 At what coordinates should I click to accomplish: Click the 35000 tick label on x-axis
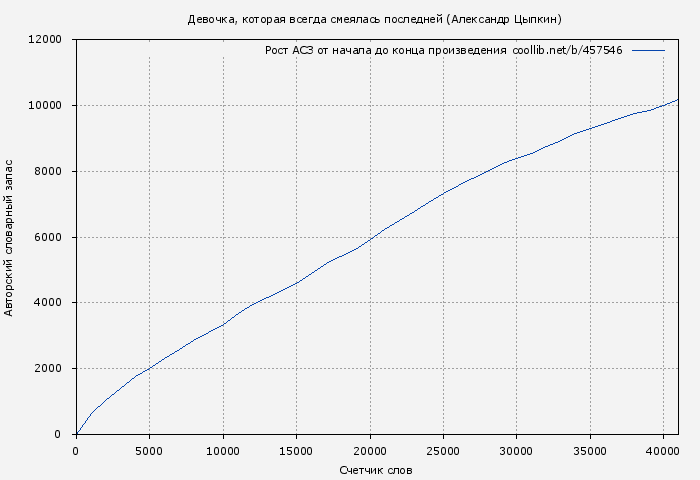tap(590, 451)
